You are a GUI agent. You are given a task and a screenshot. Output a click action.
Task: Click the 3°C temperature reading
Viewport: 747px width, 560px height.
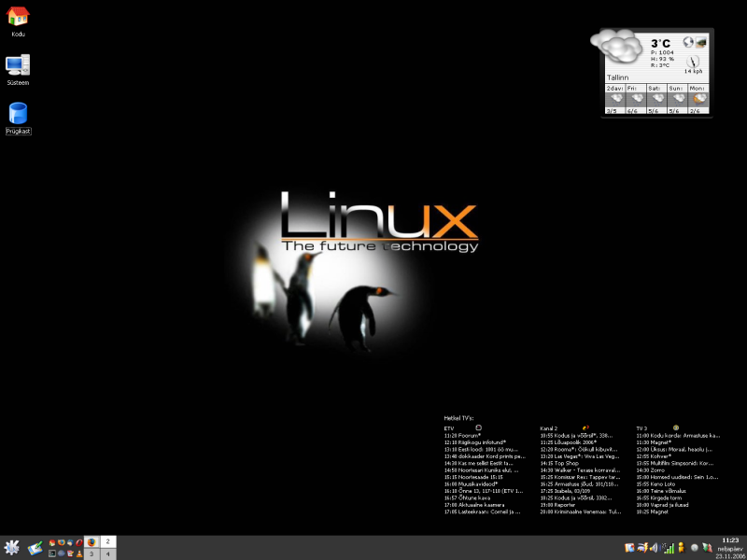(x=661, y=43)
